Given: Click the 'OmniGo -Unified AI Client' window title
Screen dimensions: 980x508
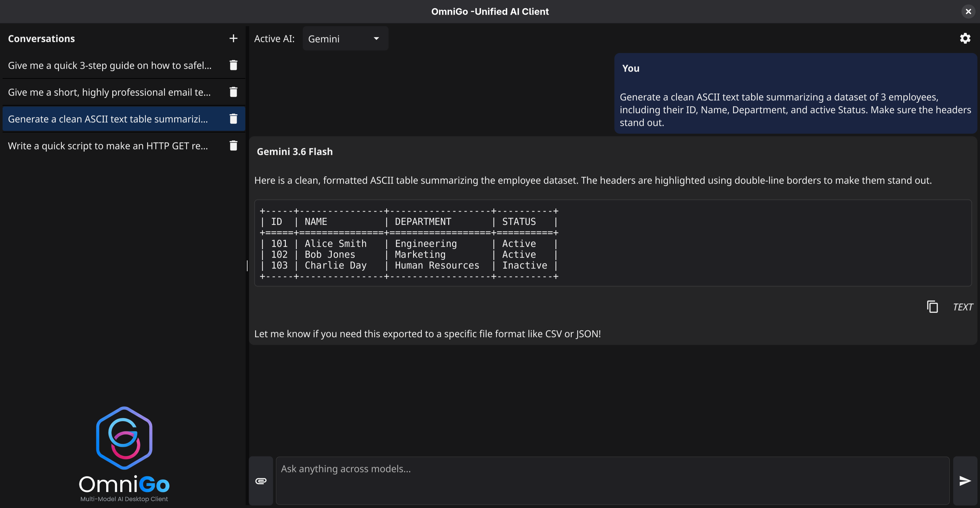Looking at the screenshot, I should (x=490, y=11).
